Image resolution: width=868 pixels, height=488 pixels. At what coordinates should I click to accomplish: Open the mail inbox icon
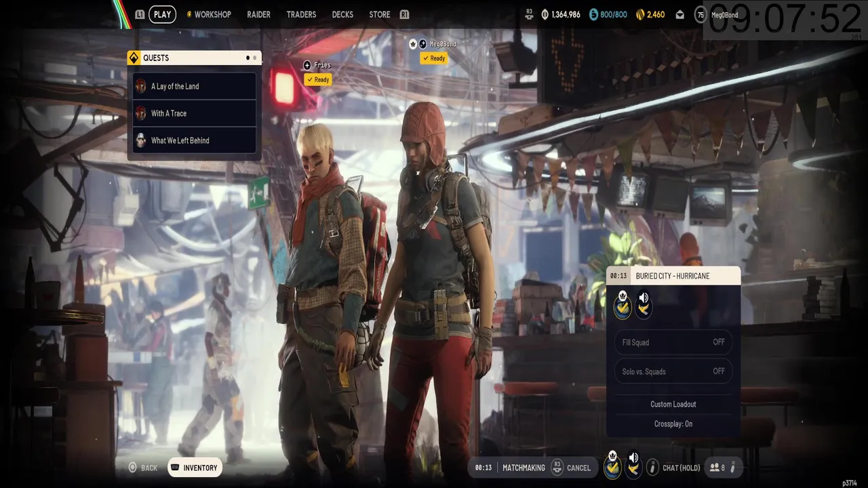[680, 14]
